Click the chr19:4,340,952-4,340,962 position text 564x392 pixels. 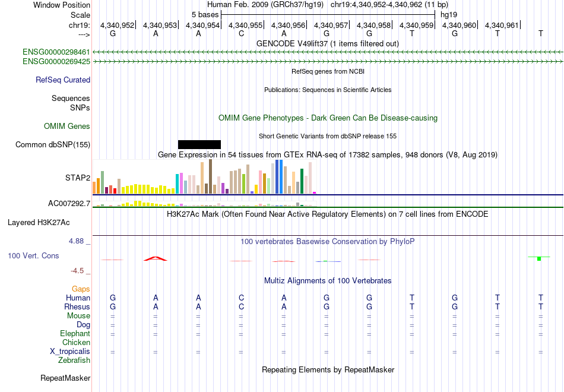(389, 5)
